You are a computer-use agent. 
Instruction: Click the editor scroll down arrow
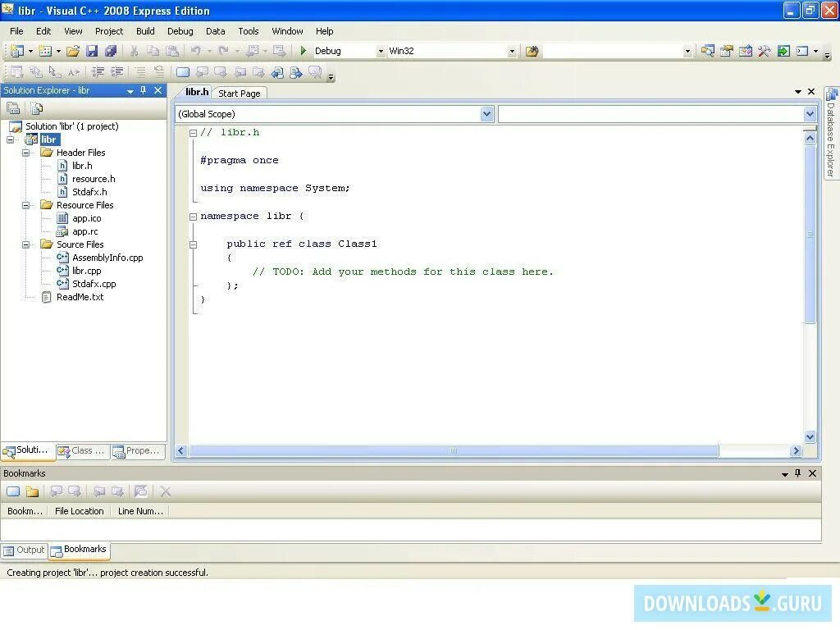pos(810,436)
